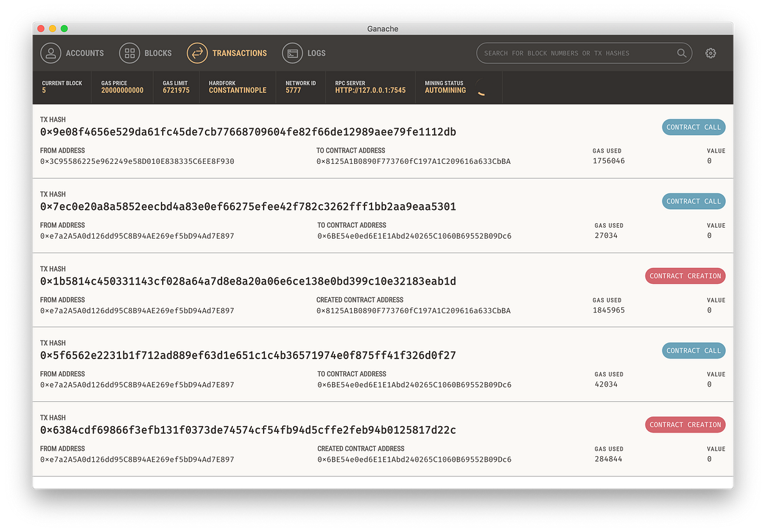Viewport: 766px width, 532px height.
Task: Click the green window maximize button
Action: click(x=64, y=29)
